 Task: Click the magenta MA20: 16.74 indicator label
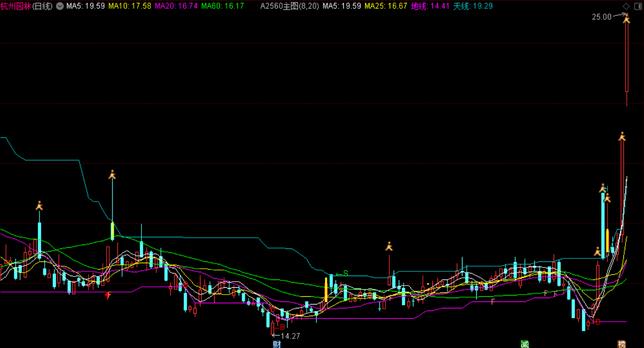pos(176,6)
